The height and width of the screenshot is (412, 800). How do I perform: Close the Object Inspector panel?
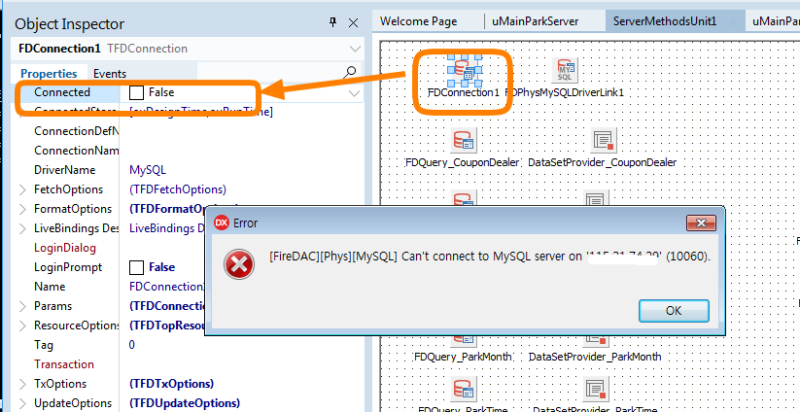coord(353,22)
